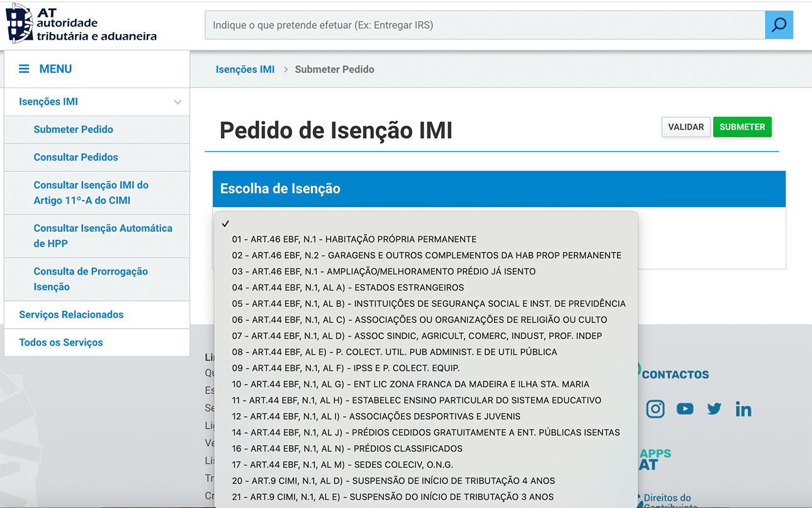
Task: Click the VALIDAR button
Action: point(685,127)
